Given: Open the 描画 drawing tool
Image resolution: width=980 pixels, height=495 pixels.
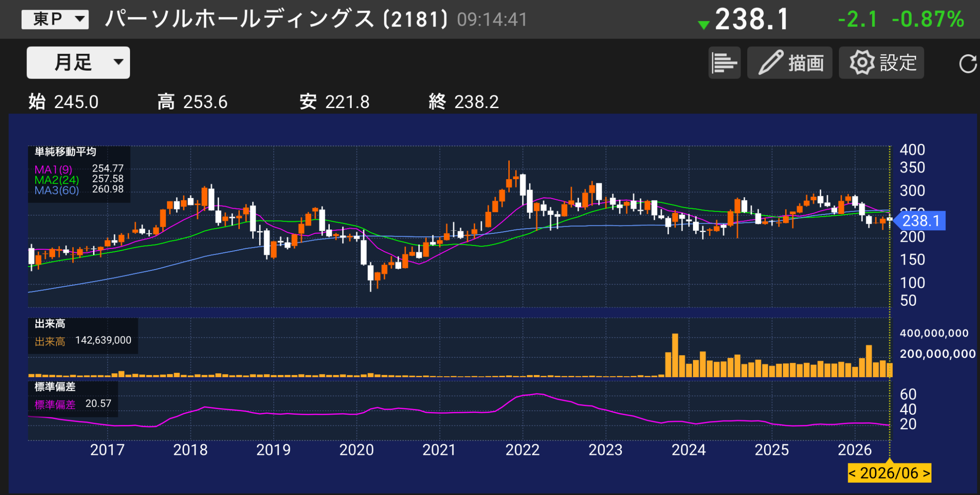Looking at the screenshot, I should pyautogui.click(x=790, y=63).
